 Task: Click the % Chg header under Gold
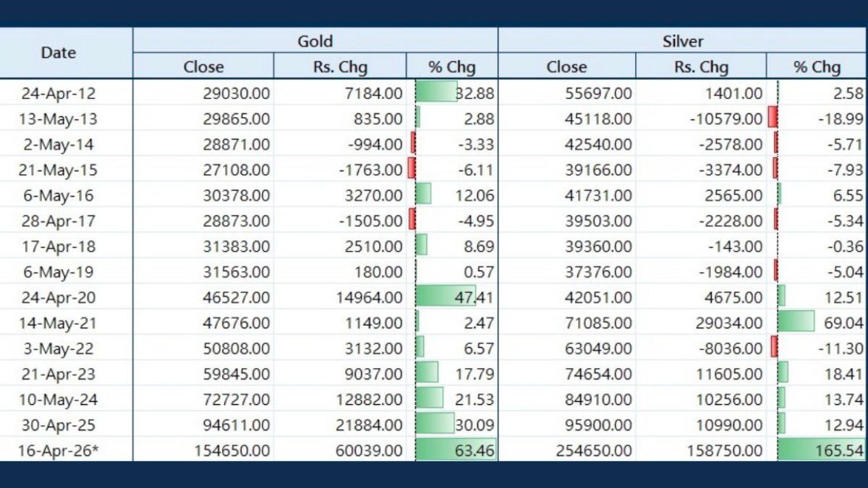click(x=452, y=67)
